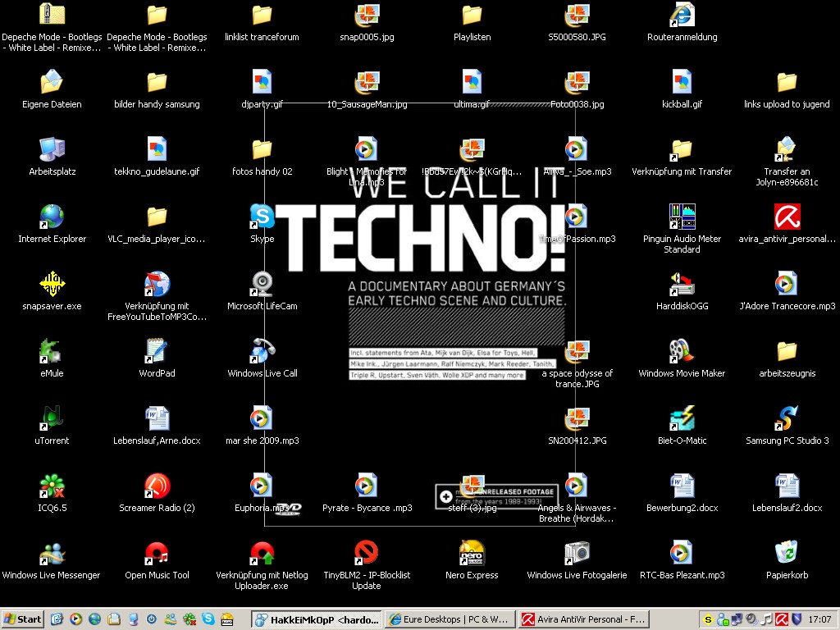Open the Start menu
840x630 pixels.
(23, 619)
